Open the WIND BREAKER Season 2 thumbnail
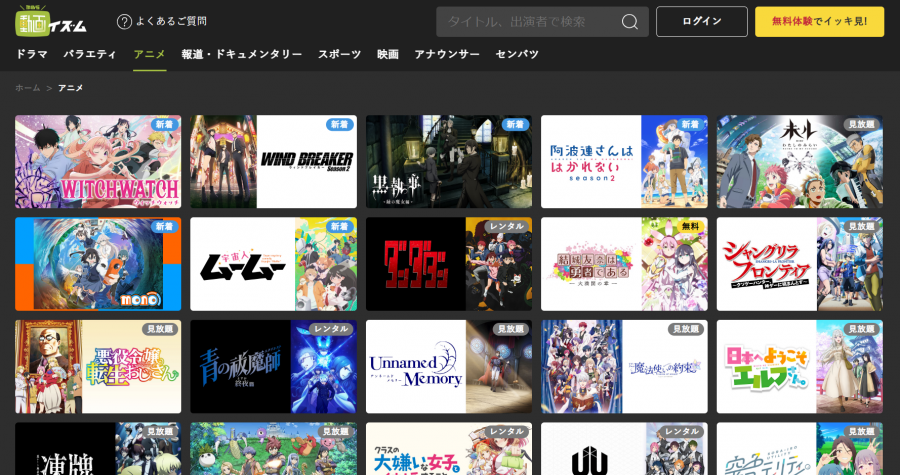Image resolution: width=900 pixels, height=475 pixels. pyautogui.click(x=273, y=162)
